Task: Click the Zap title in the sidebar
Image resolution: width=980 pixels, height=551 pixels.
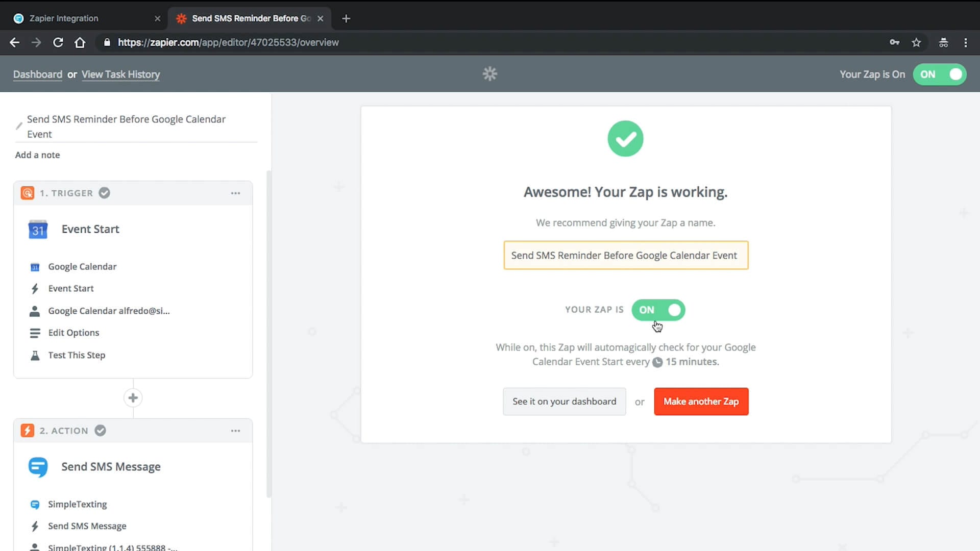Action: tap(126, 127)
